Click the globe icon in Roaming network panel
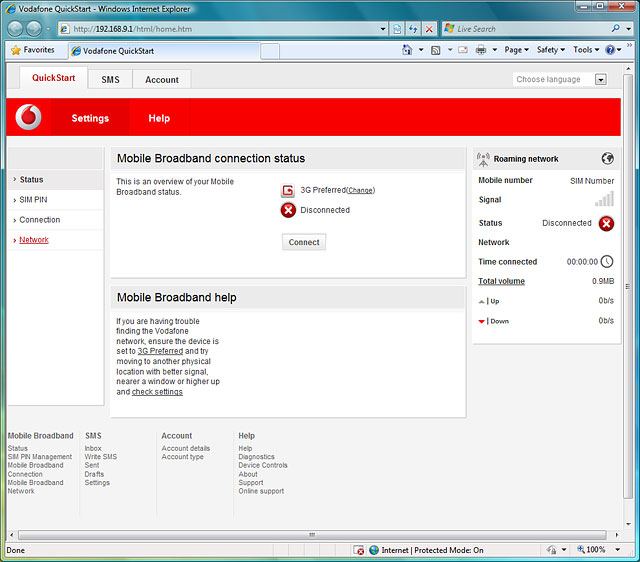 (x=607, y=158)
